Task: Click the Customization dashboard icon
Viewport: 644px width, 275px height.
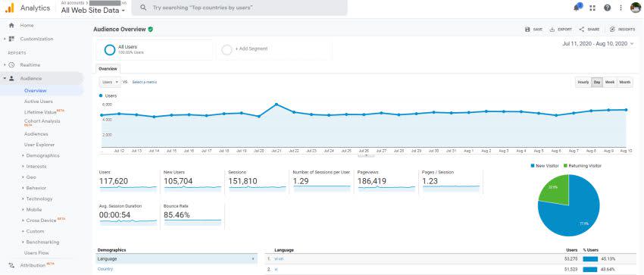Action: (11, 39)
